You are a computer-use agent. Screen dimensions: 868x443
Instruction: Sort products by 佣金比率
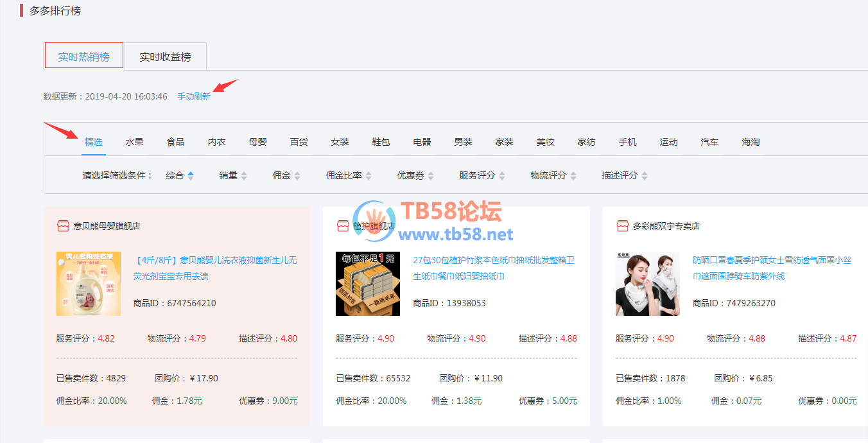click(369, 175)
